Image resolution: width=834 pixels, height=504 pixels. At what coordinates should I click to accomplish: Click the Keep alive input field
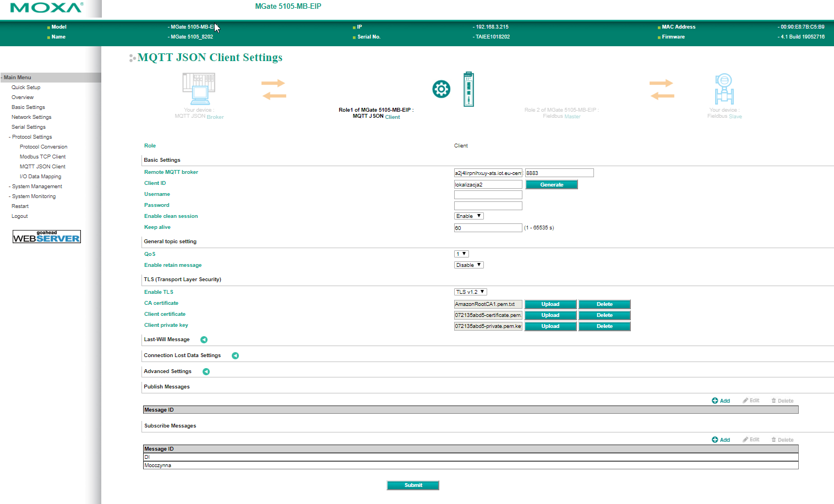coord(488,228)
